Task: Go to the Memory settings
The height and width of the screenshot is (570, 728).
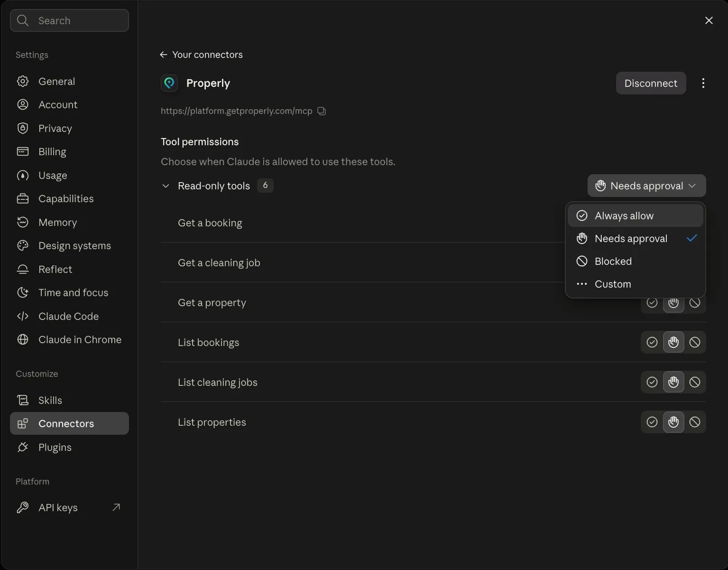Action: coord(69,222)
